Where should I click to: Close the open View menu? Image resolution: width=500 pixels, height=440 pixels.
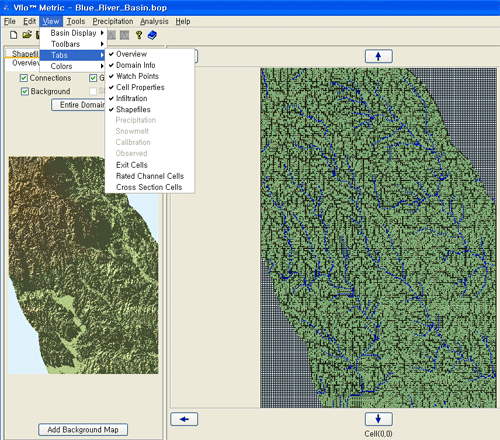[51, 21]
